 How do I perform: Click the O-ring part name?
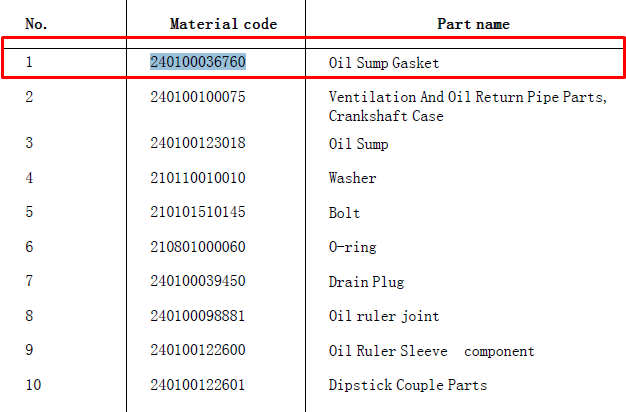pyautogui.click(x=352, y=247)
